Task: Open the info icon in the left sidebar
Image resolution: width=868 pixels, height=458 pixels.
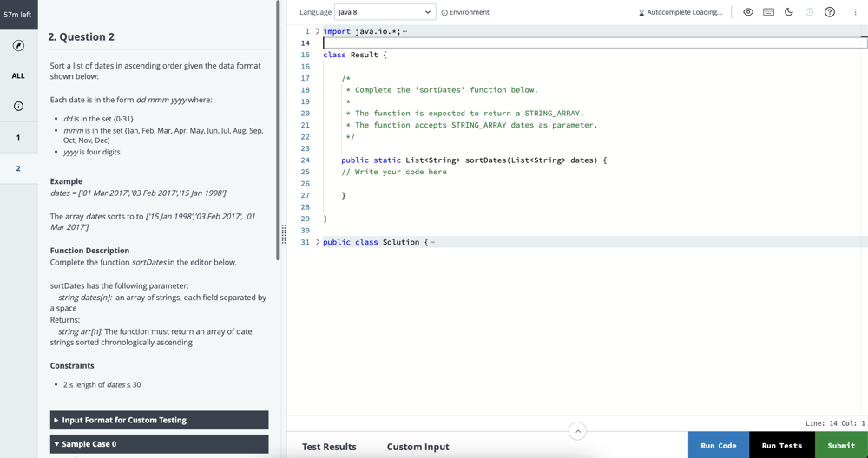Action: 18,106
